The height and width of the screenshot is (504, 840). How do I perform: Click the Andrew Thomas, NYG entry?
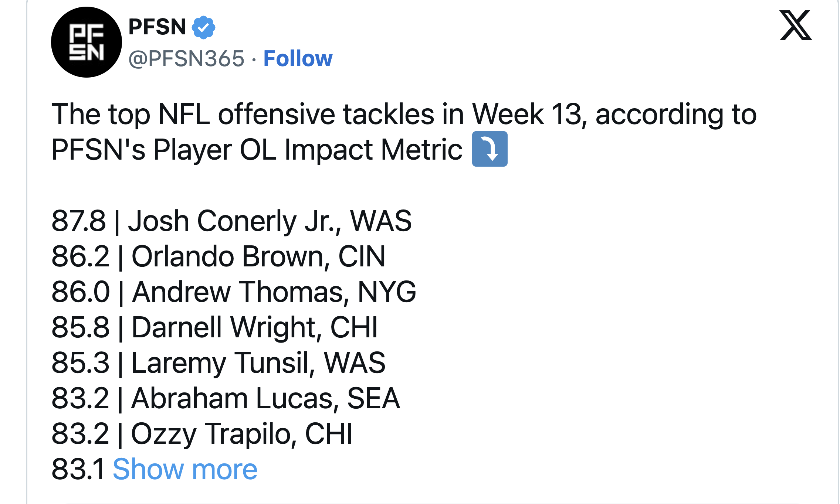click(x=274, y=292)
